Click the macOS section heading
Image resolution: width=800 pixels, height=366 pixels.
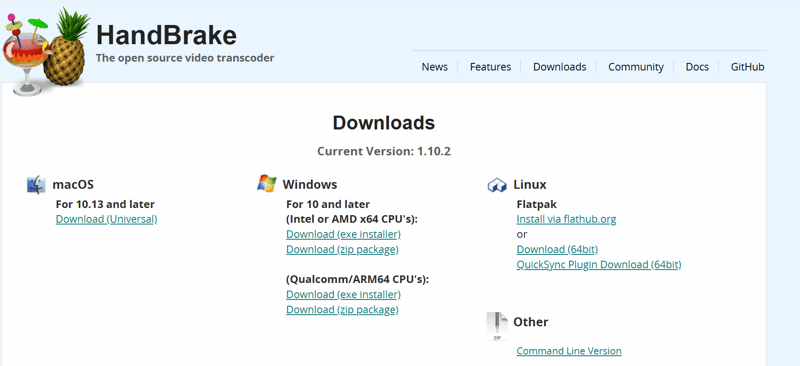[73, 184]
